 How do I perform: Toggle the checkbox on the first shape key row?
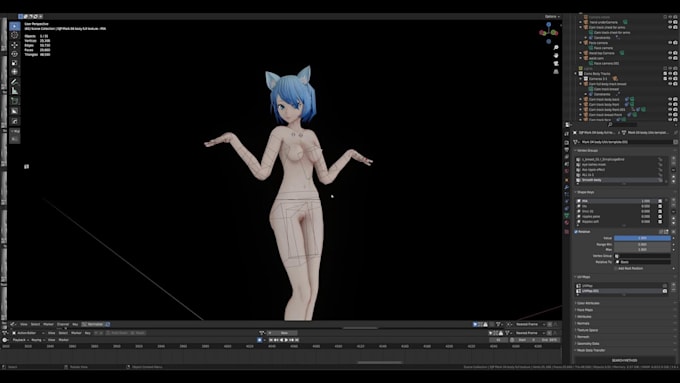click(660, 201)
